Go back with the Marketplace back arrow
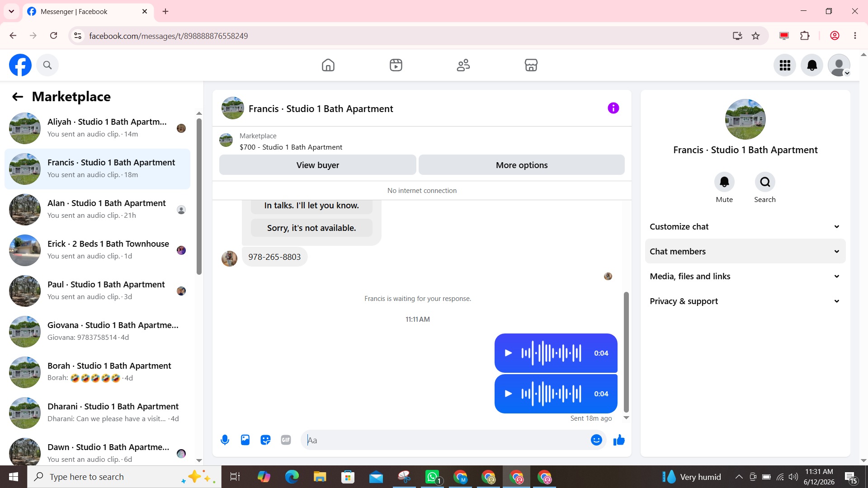868x488 pixels. [18, 97]
